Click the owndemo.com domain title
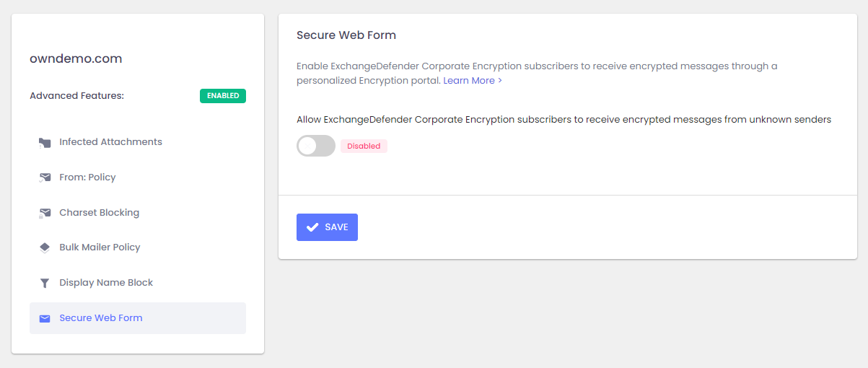The width and height of the screenshot is (868, 368). click(x=76, y=59)
